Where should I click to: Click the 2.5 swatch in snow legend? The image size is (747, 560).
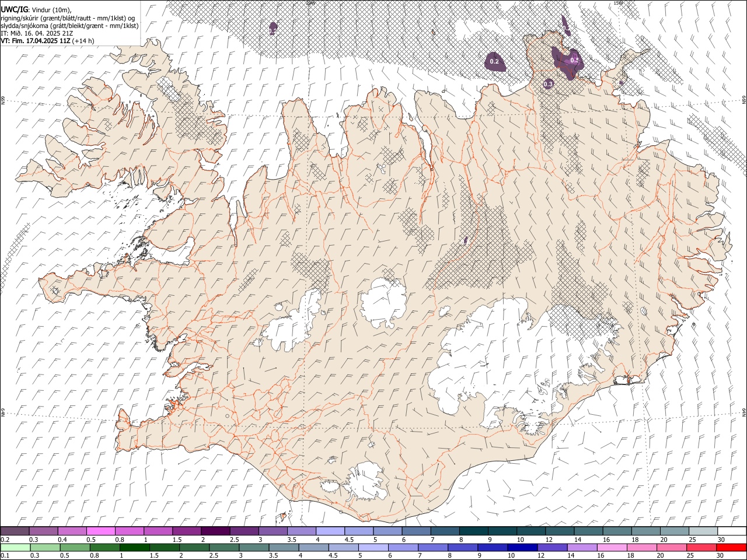(244, 531)
